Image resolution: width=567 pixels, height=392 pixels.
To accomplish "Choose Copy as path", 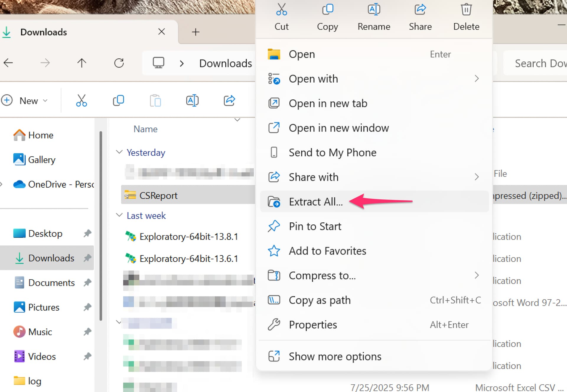I will click(374, 300).
